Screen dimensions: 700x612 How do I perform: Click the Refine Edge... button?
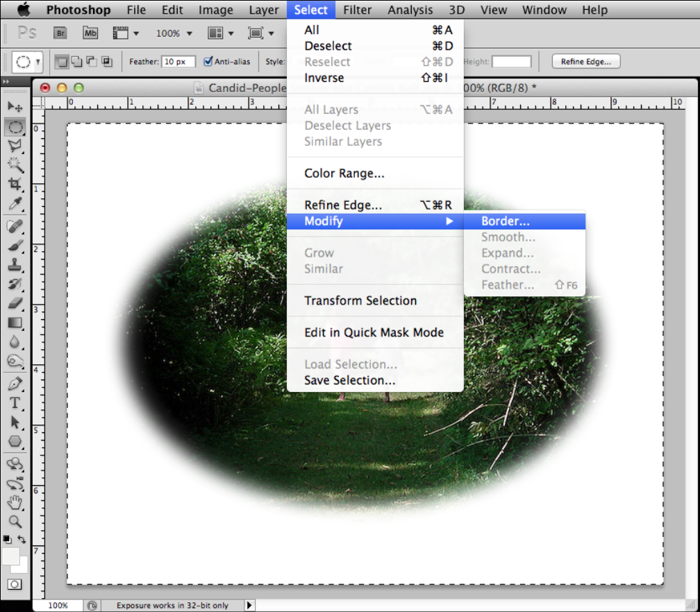[585, 62]
